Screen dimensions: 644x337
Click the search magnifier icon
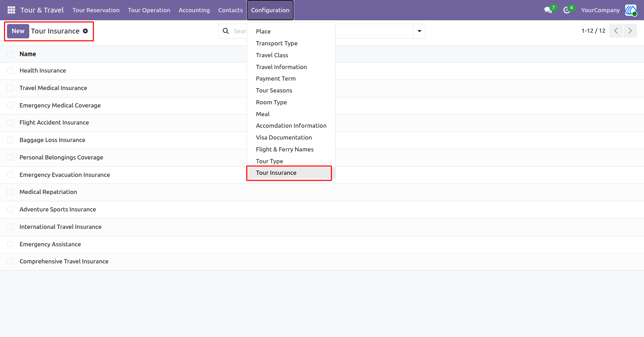click(x=226, y=31)
